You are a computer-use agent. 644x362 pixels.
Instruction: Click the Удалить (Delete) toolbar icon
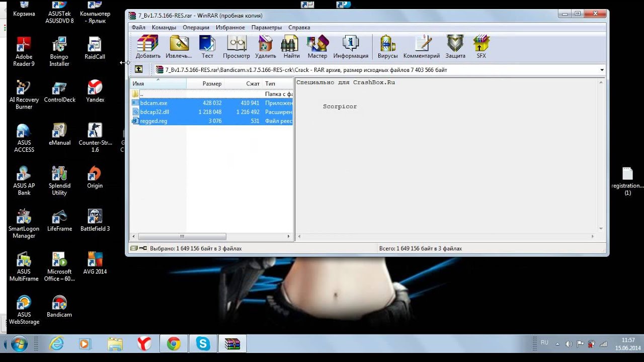click(x=266, y=46)
